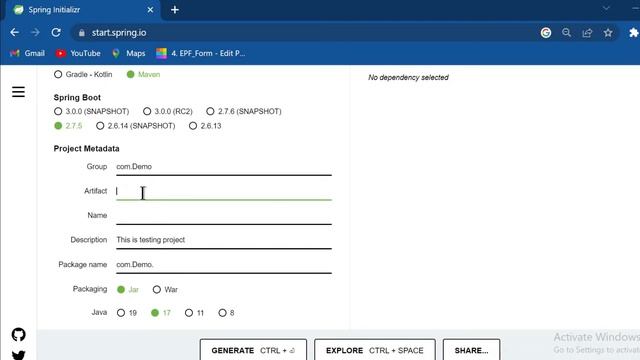Open the Twitter icon link
This screenshot has height=360, width=640.
18,355
